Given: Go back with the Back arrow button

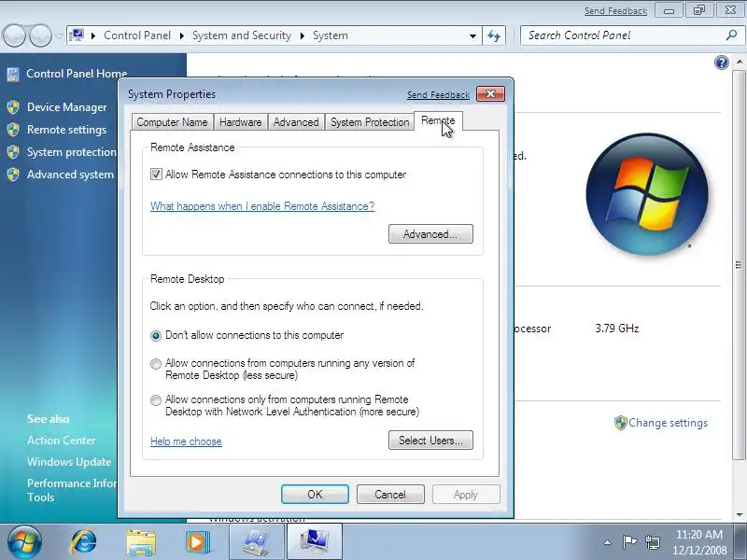Looking at the screenshot, I should [x=14, y=35].
